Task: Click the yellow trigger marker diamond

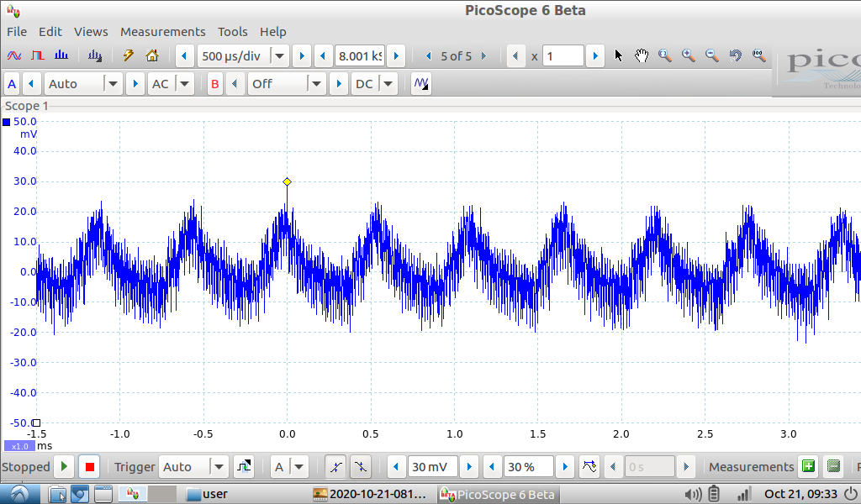Action: 287,181
